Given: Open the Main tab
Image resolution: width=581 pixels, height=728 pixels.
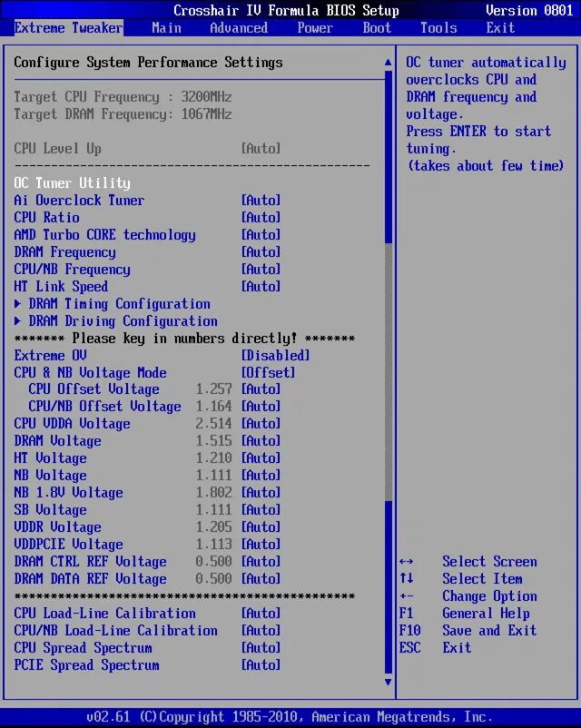Looking at the screenshot, I should point(166,28).
